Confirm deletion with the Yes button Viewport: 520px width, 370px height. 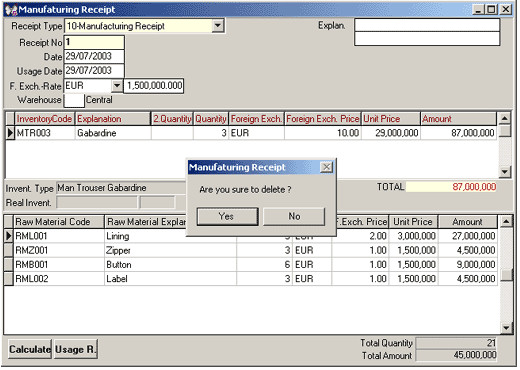227,216
